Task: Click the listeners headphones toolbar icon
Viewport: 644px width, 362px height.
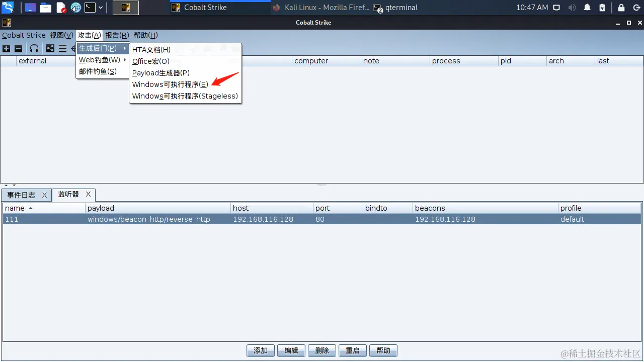Action: click(x=34, y=48)
